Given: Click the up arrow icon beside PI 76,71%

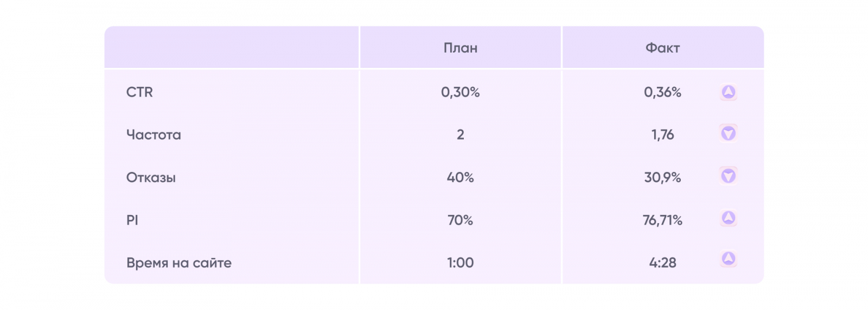Looking at the screenshot, I should click(728, 218).
